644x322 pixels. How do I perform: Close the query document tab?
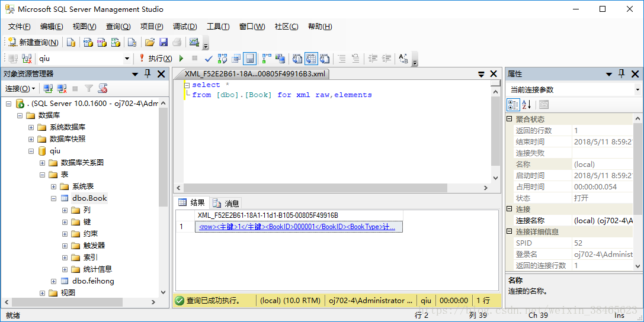(494, 74)
